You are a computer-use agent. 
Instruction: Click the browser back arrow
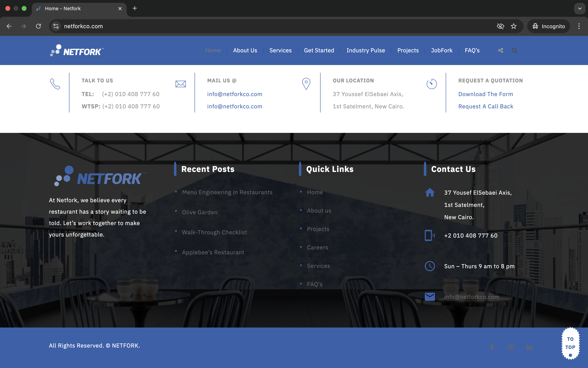(9, 26)
